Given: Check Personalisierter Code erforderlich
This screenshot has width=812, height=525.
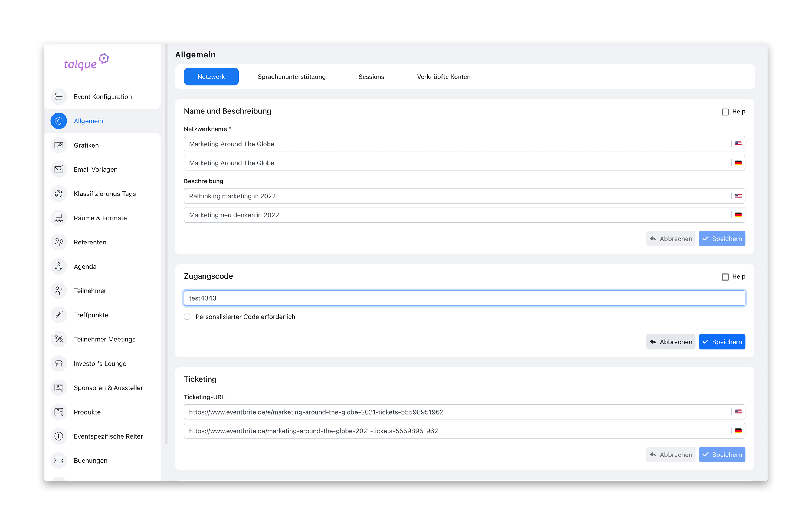Looking at the screenshot, I should (x=187, y=317).
